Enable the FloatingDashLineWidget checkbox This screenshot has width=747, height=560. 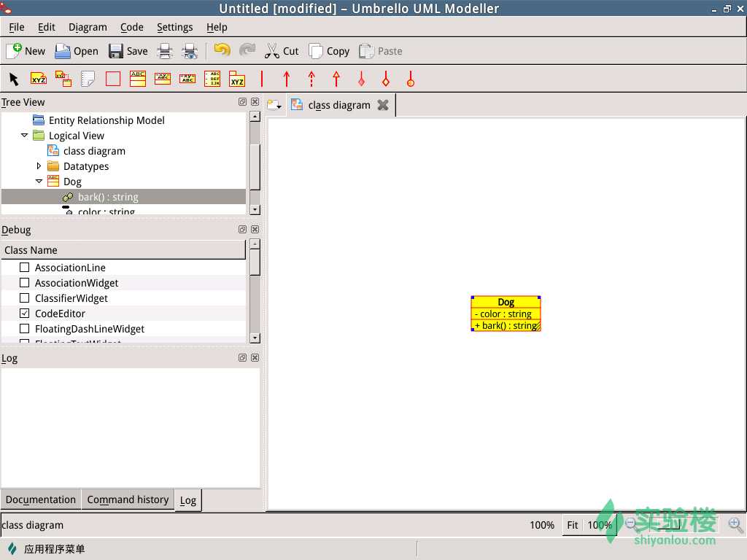[x=24, y=328]
